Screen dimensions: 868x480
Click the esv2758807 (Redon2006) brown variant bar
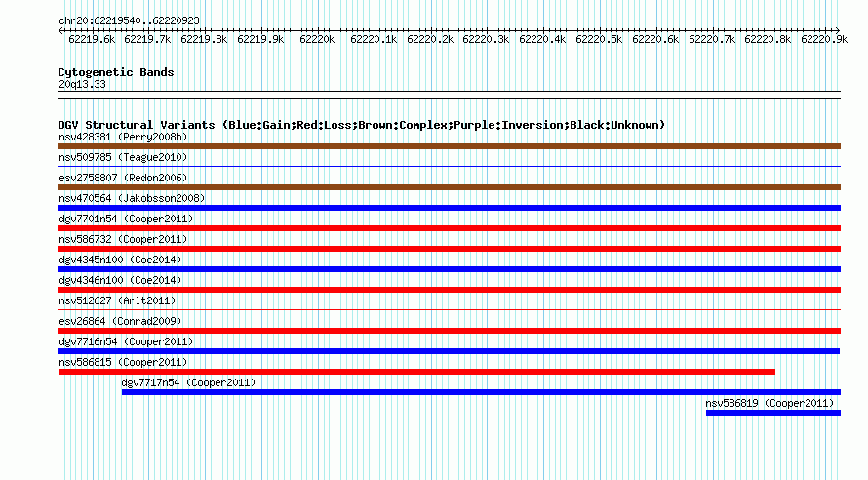point(449,187)
